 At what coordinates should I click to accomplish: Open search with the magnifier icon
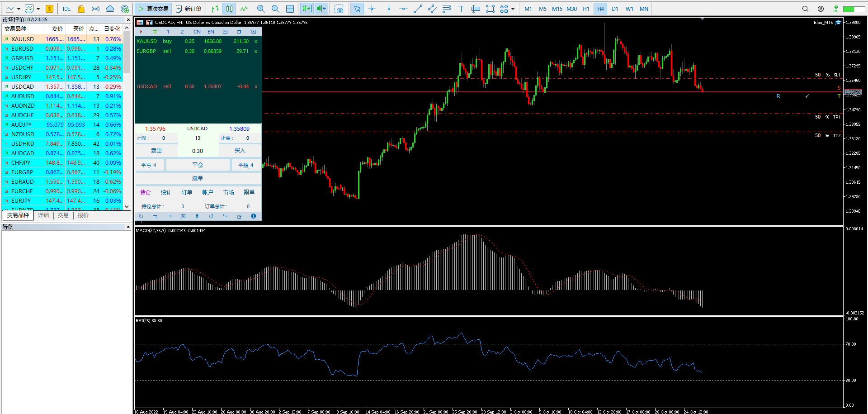[805, 9]
